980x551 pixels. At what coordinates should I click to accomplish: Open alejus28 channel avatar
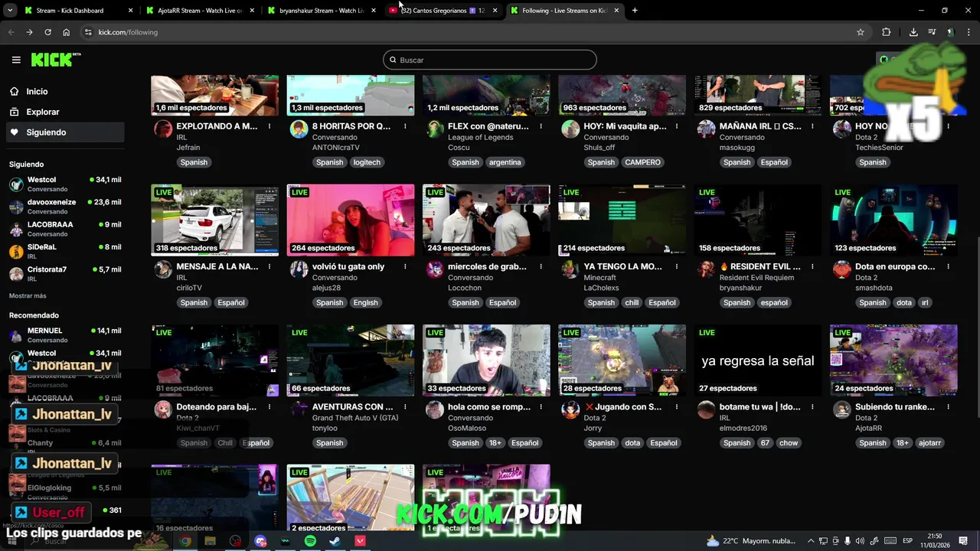(299, 269)
